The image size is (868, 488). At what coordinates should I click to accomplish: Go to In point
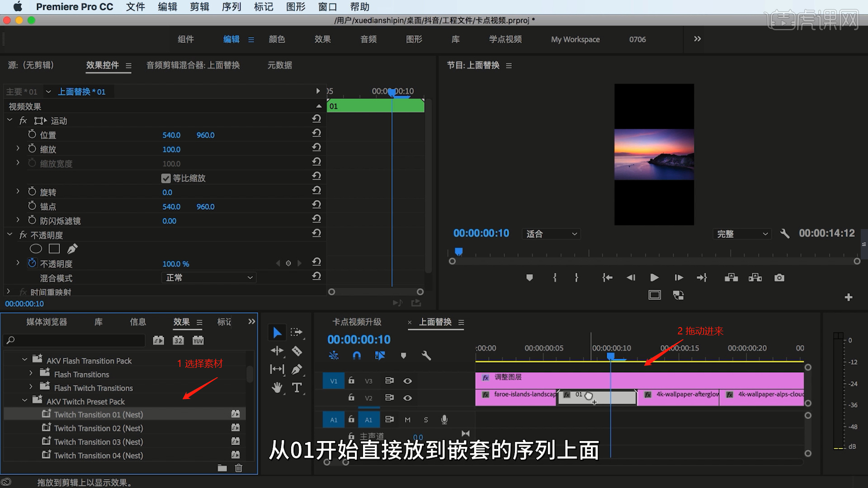(607, 277)
